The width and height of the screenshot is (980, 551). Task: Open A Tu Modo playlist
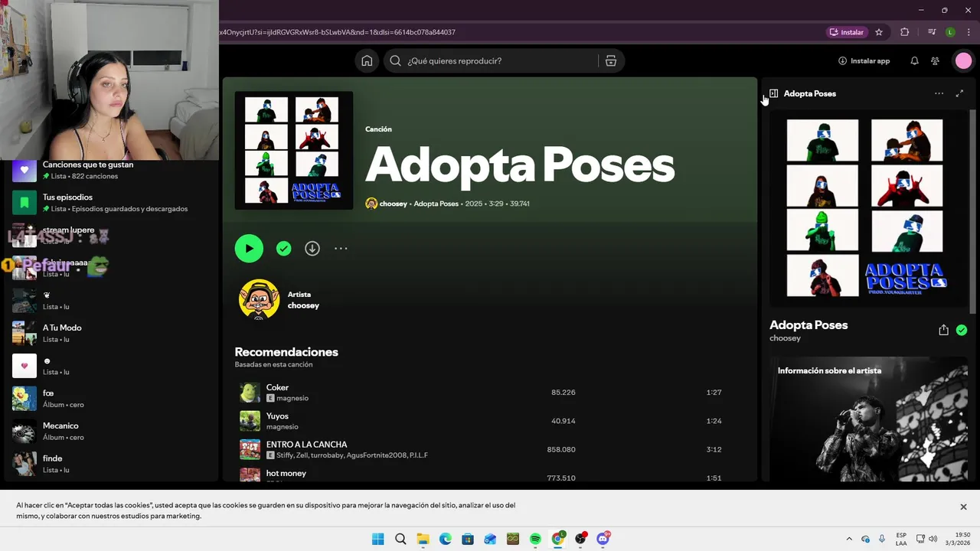[111, 333]
